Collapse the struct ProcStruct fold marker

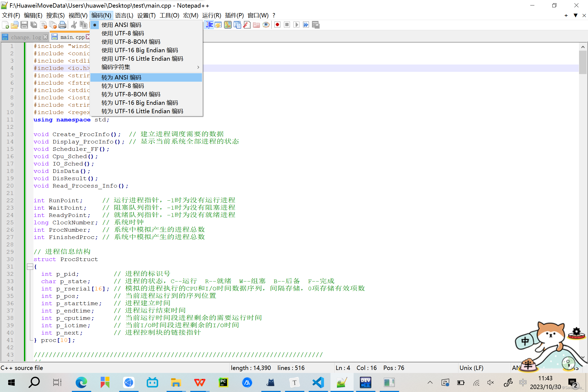tap(30, 267)
